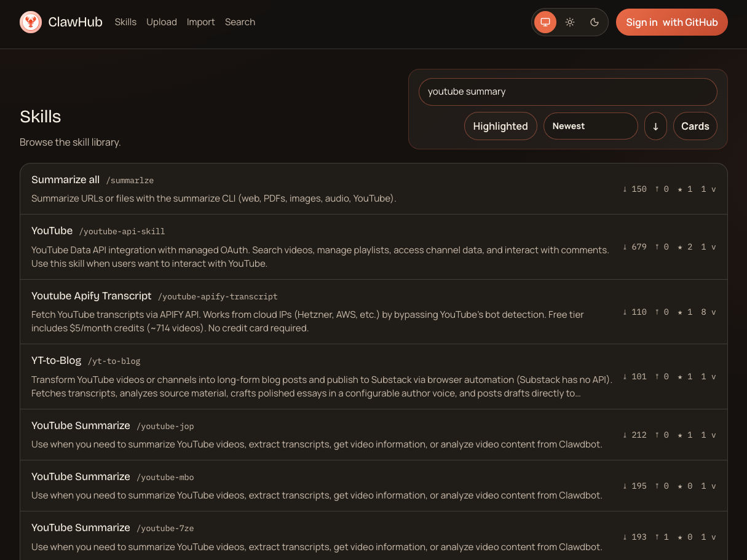Open the Search nav item
Viewport: 747px width, 560px height.
click(x=240, y=22)
